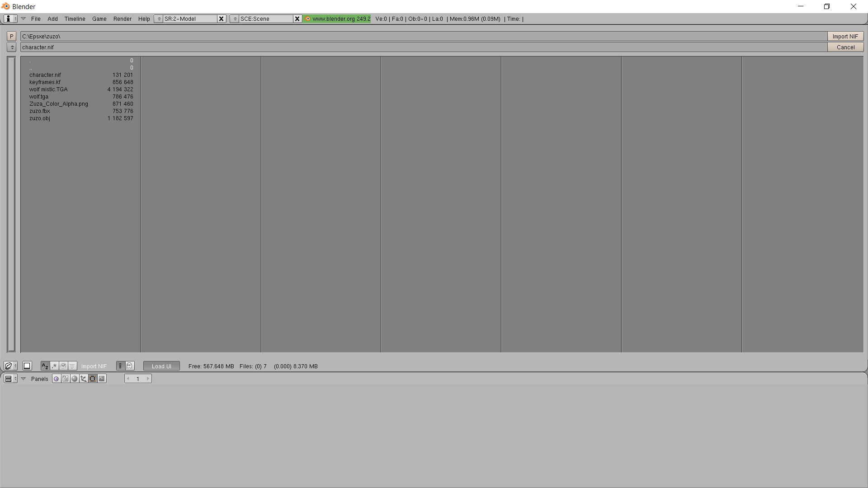Open the scene selector dropdown beside SCE:Scene
The width and height of the screenshot is (868, 488).
(x=235, y=19)
